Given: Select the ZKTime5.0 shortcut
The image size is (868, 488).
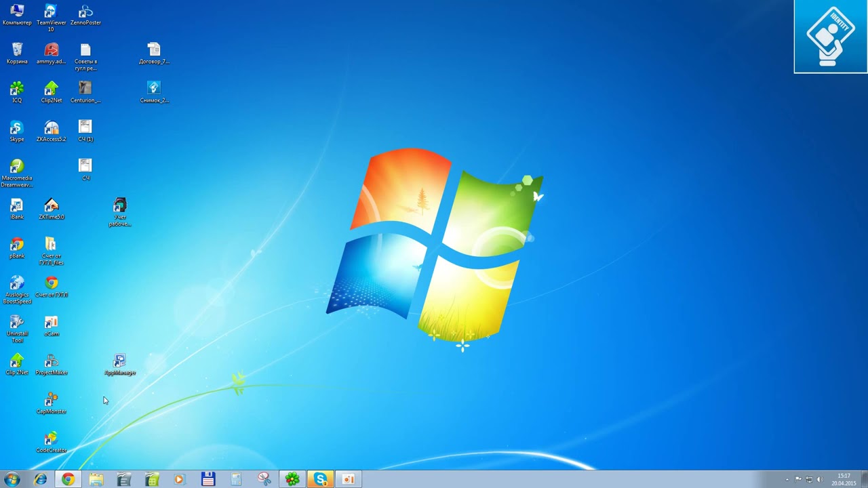Looking at the screenshot, I should tap(51, 209).
